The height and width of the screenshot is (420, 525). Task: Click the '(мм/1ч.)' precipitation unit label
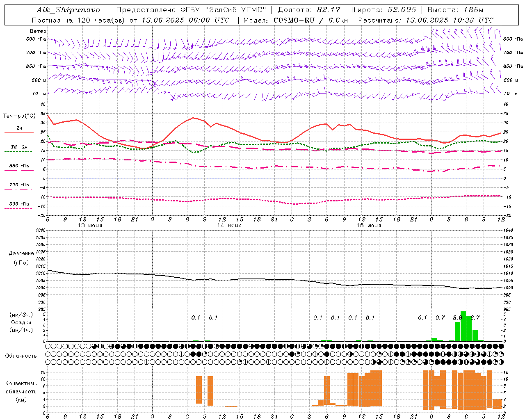click(x=21, y=330)
